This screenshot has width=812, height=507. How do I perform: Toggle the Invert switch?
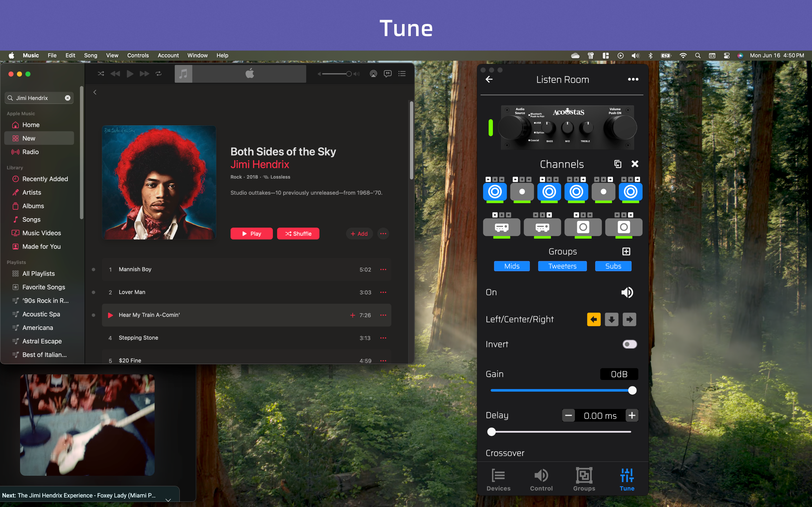tap(630, 344)
